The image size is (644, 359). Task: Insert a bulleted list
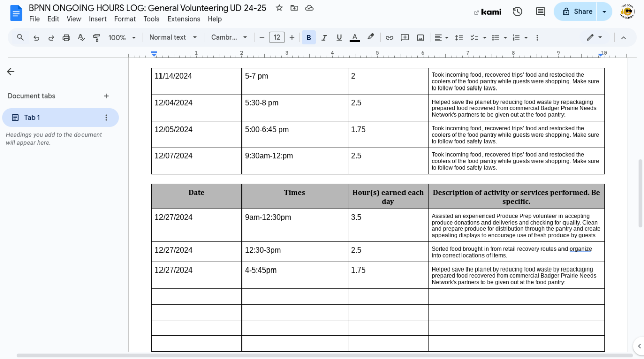pyautogui.click(x=495, y=37)
